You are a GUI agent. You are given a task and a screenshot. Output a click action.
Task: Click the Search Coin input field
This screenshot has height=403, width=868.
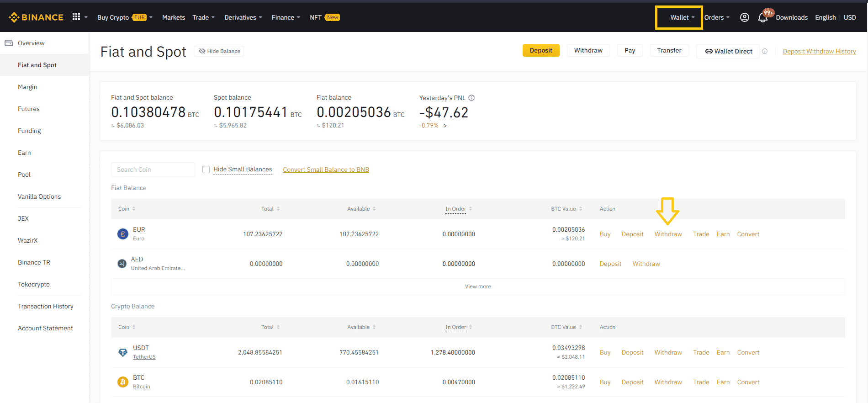pyautogui.click(x=153, y=170)
